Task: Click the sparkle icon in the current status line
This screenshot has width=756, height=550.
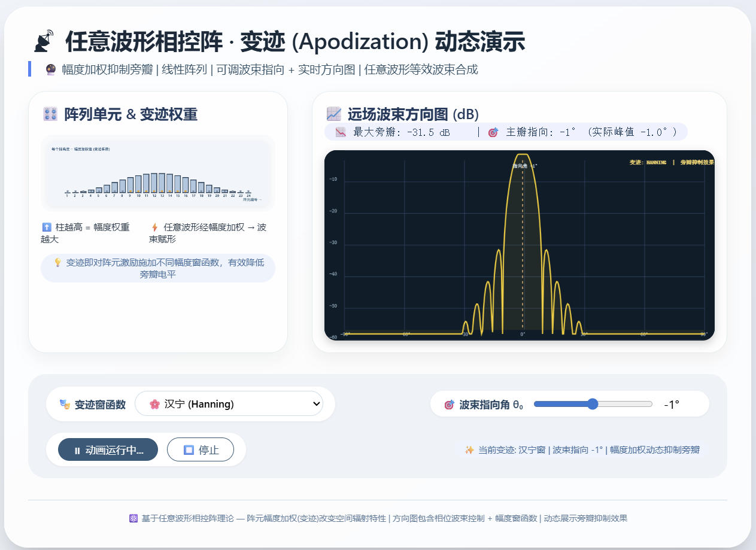Action: [470, 450]
